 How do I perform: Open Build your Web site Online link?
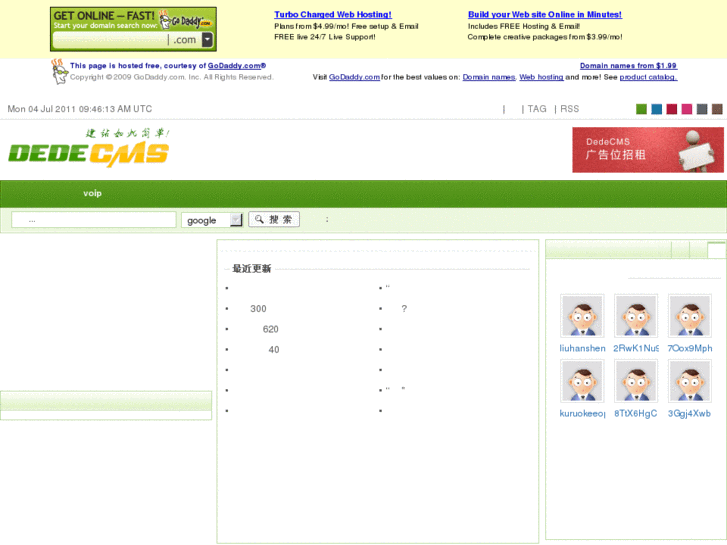[x=545, y=14]
